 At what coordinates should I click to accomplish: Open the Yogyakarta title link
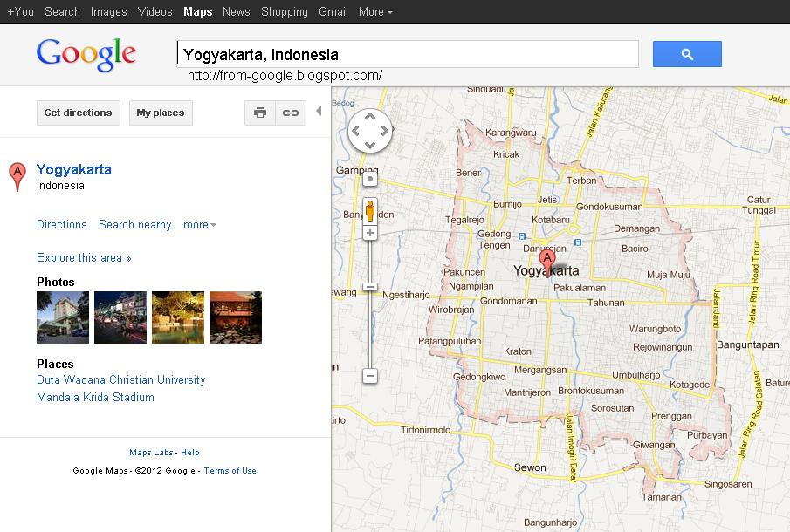(x=74, y=169)
